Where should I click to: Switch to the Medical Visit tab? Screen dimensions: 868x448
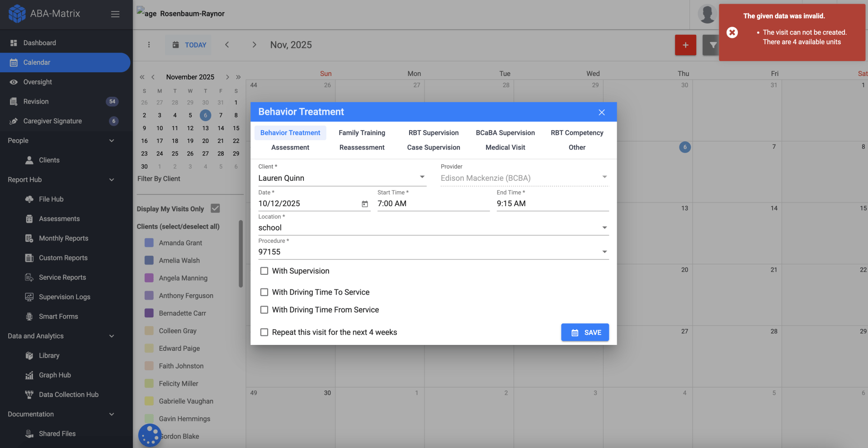coord(505,147)
